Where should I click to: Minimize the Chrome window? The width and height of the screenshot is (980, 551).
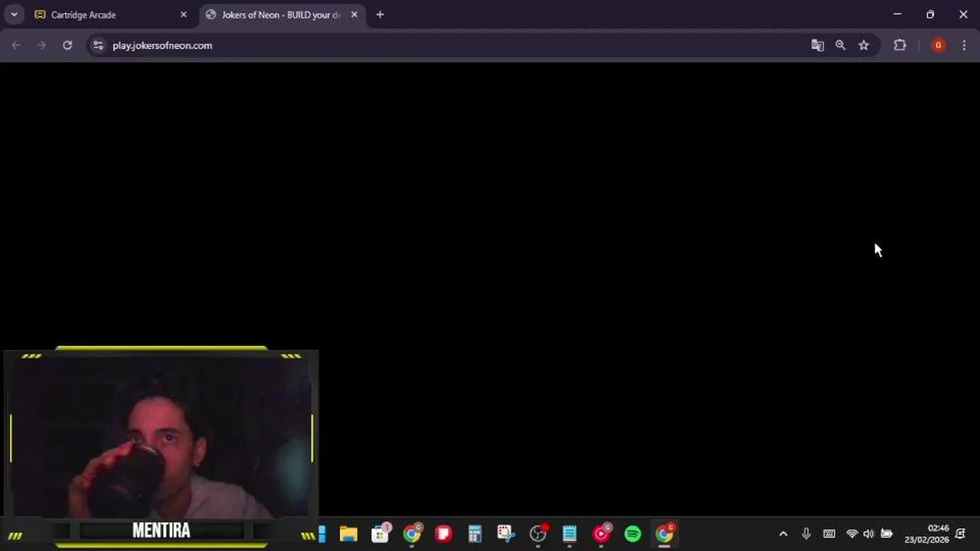(897, 15)
